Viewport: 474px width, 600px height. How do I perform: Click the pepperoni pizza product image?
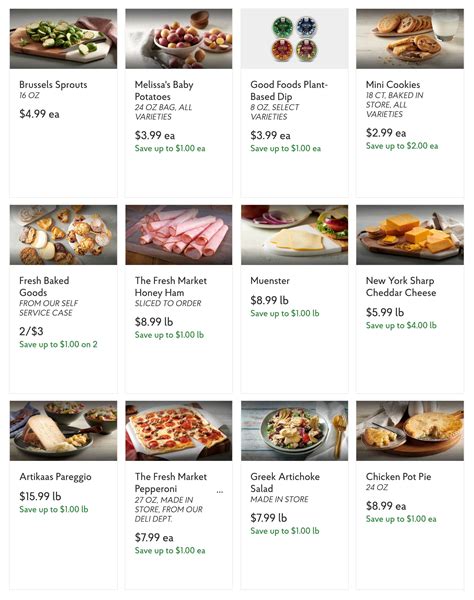179,430
